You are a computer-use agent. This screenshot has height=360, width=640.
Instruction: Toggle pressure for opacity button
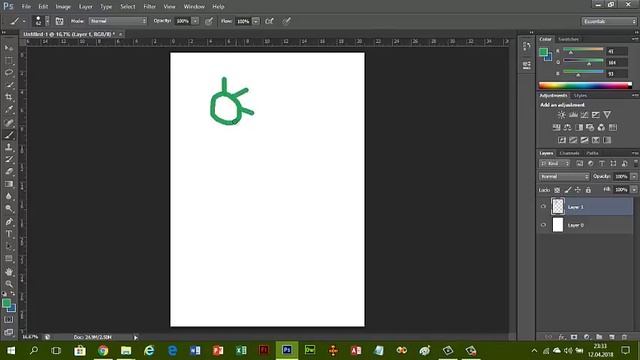click(209, 21)
